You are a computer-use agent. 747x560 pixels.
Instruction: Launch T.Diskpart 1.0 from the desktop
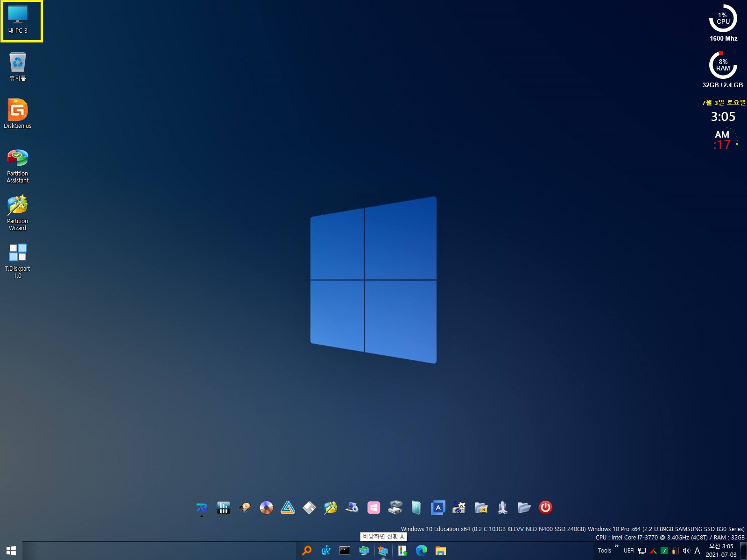(18, 261)
